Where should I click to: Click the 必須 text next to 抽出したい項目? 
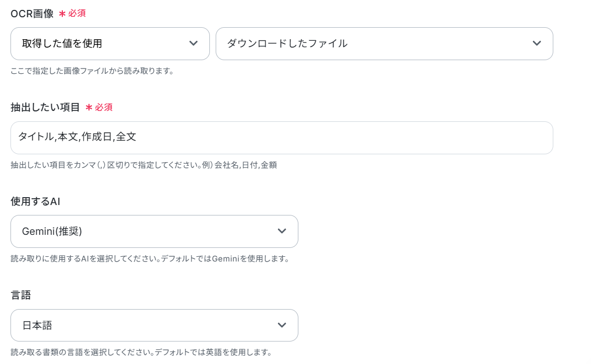(x=104, y=108)
